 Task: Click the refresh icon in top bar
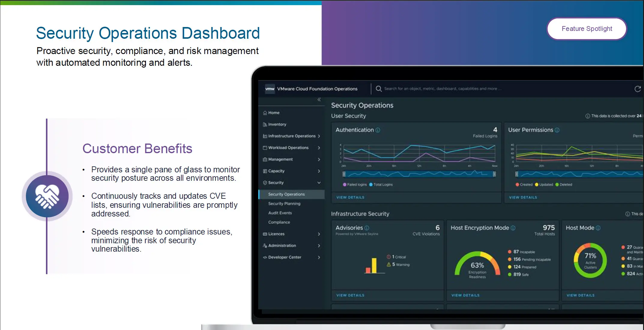pyautogui.click(x=637, y=89)
